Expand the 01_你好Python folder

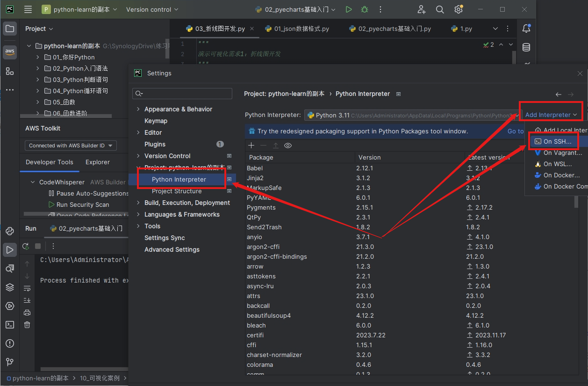pyautogui.click(x=38, y=57)
